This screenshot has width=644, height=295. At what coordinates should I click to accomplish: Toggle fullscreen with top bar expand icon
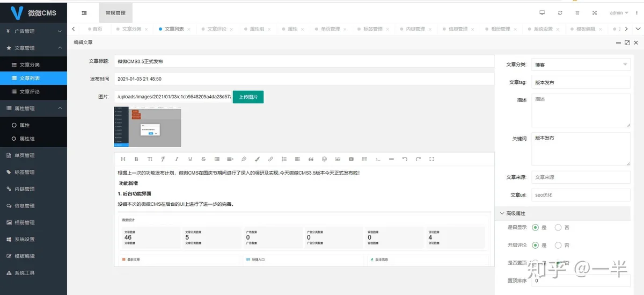pyautogui.click(x=595, y=12)
